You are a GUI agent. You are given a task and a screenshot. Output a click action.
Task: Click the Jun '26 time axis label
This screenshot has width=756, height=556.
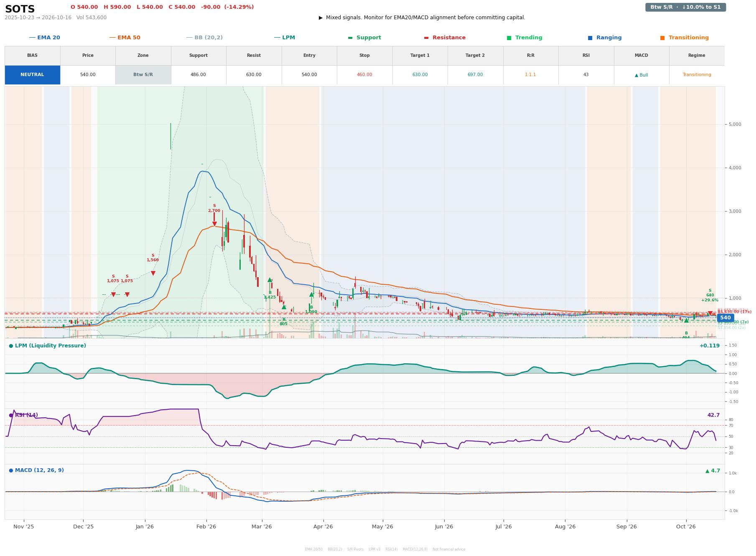click(444, 527)
